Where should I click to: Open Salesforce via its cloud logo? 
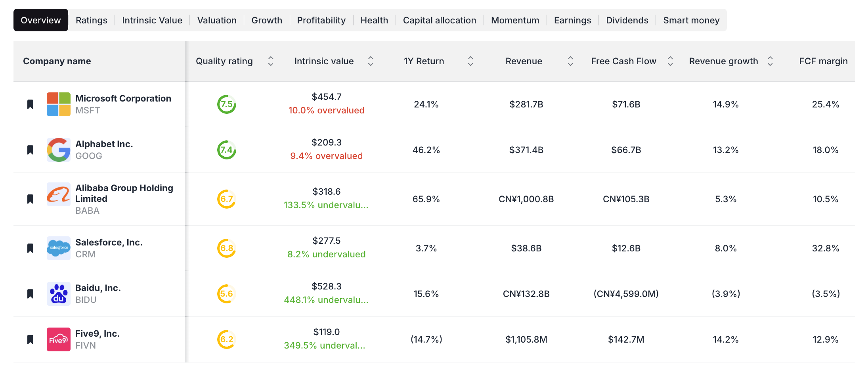pyautogui.click(x=58, y=248)
